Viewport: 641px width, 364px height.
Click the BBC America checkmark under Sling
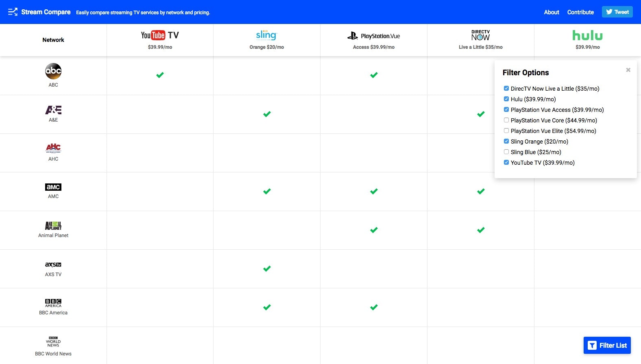click(x=267, y=307)
